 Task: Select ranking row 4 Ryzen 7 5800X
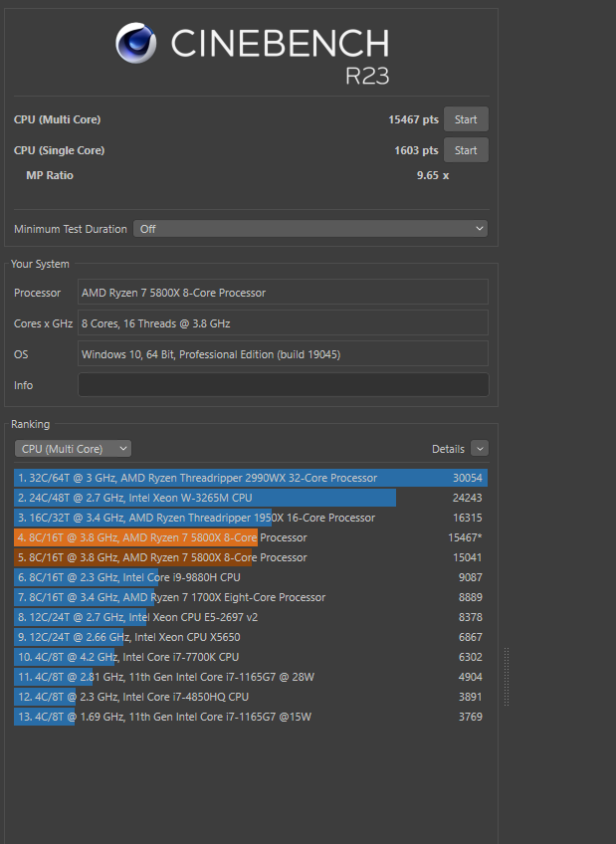(251, 537)
